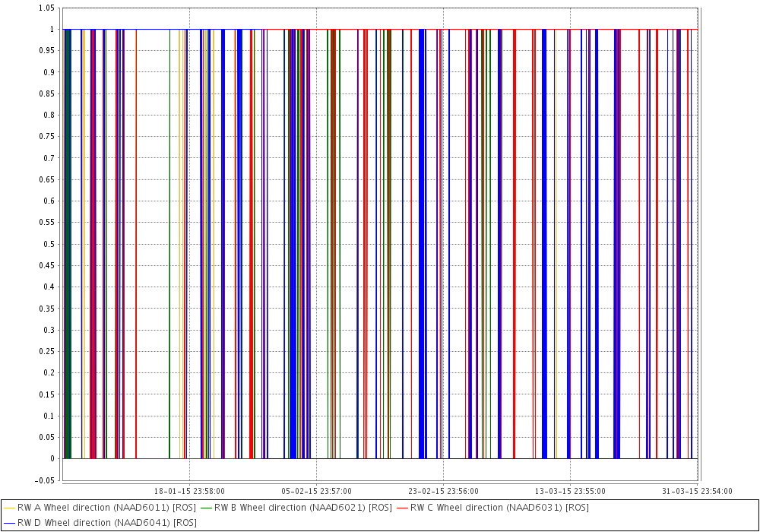The height and width of the screenshot is (532, 760).
Task: Click the RW A Wheel direction legend entry
Action: [100, 508]
